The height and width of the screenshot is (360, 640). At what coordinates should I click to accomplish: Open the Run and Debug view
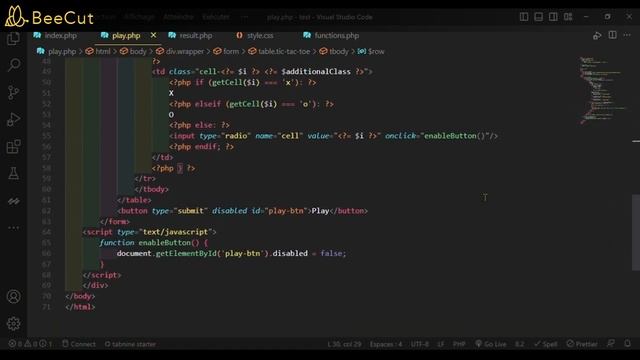[x=13, y=120]
